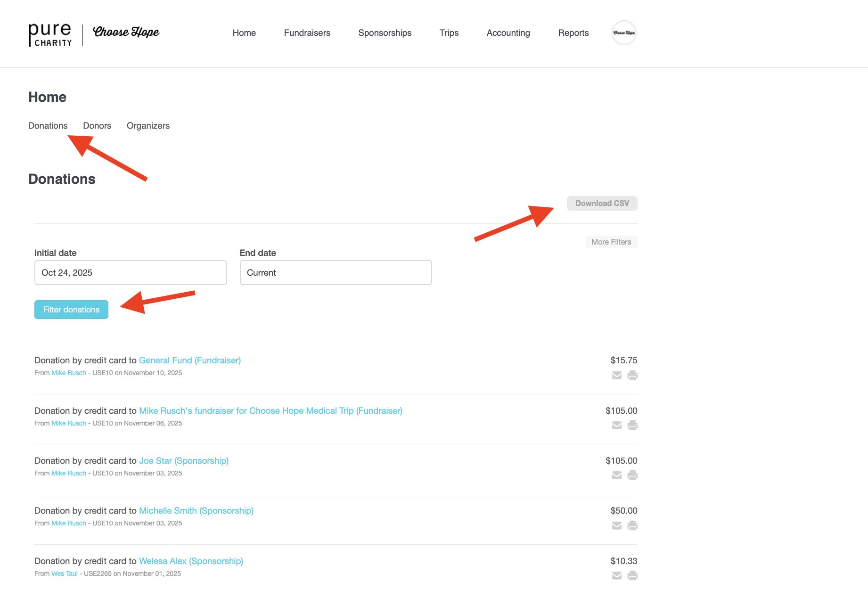This screenshot has width=868, height=590.
Task: Open the Choose Hope profile avatar
Action: tap(624, 33)
